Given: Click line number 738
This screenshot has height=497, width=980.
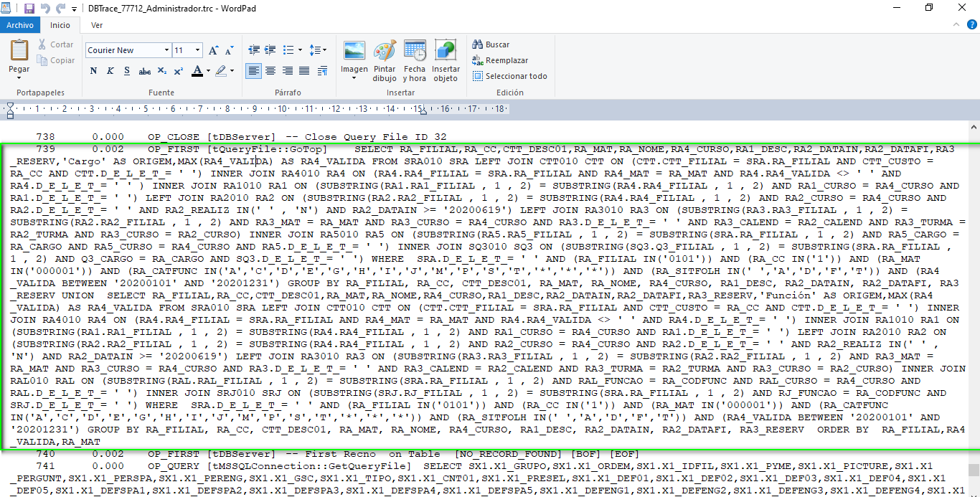Looking at the screenshot, I should pos(45,137).
